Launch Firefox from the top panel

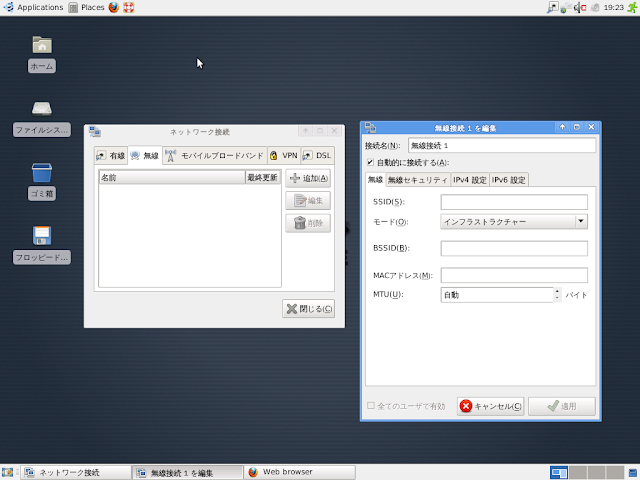click(114, 7)
